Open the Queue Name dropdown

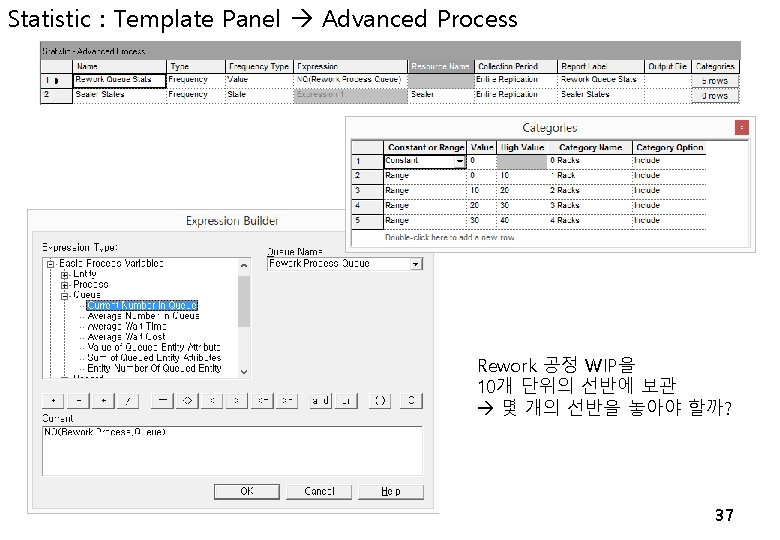[x=416, y=264]
